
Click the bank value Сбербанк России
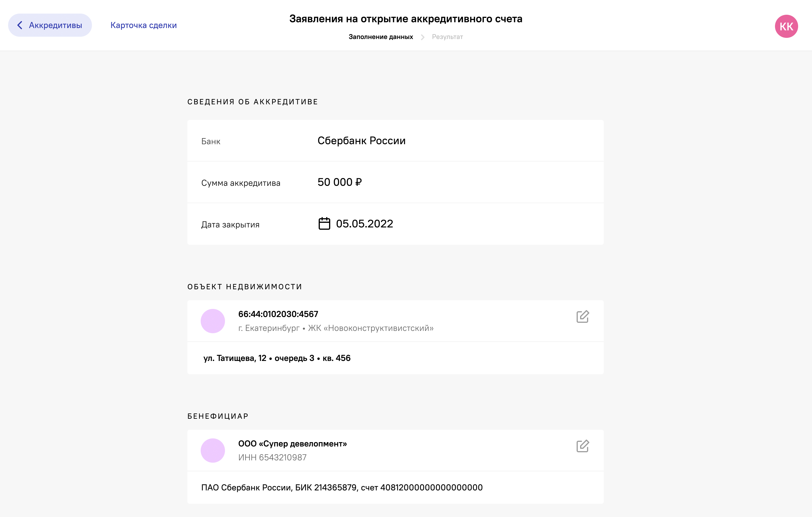[361, 140]
